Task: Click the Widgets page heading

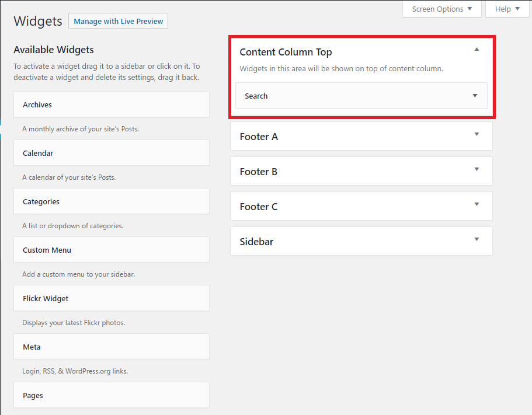Action: 37,21
